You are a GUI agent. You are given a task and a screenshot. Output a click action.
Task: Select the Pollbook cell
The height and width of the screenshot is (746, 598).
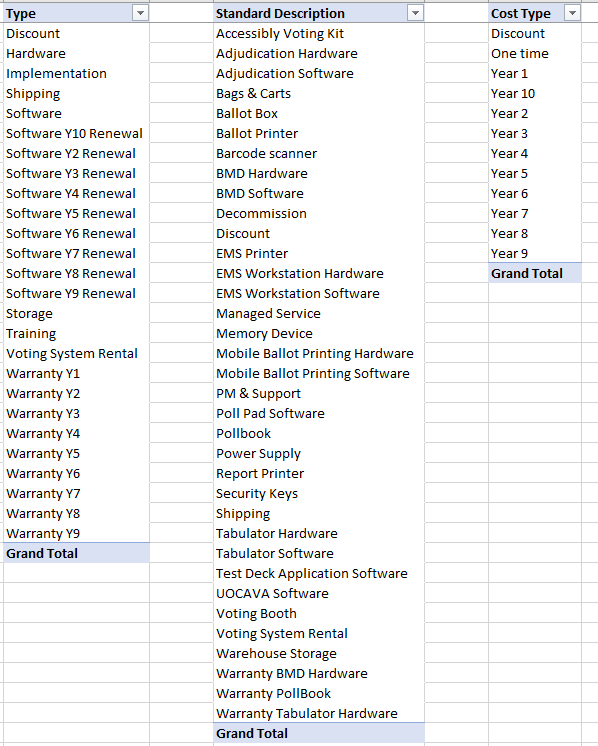coord(319,433)
